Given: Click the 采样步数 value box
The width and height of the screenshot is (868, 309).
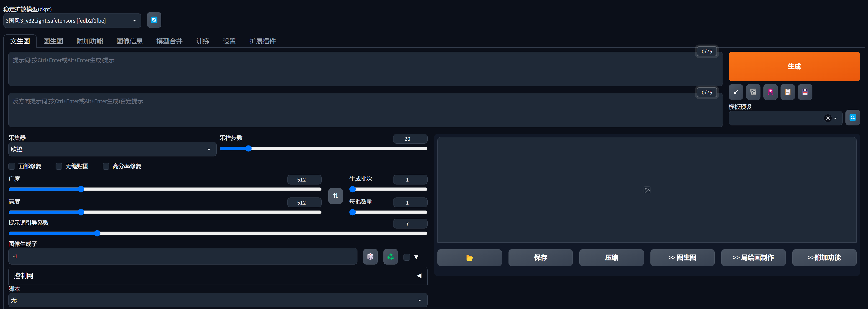Looking at the screenshot, I should coord(410,139).
